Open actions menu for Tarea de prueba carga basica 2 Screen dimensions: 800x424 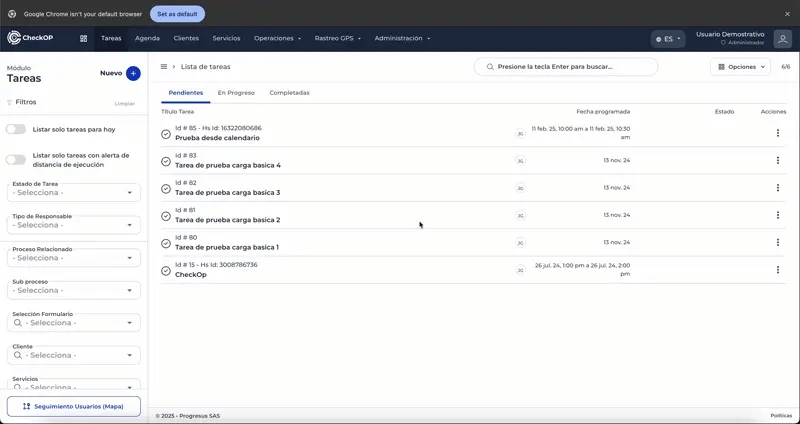click(778, 215)
